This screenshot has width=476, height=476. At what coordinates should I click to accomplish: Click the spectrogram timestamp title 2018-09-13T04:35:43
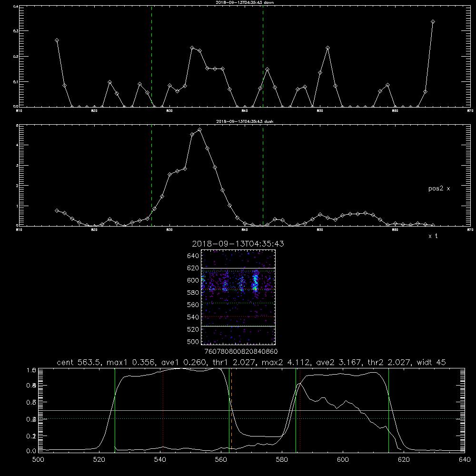click(238, 244)
